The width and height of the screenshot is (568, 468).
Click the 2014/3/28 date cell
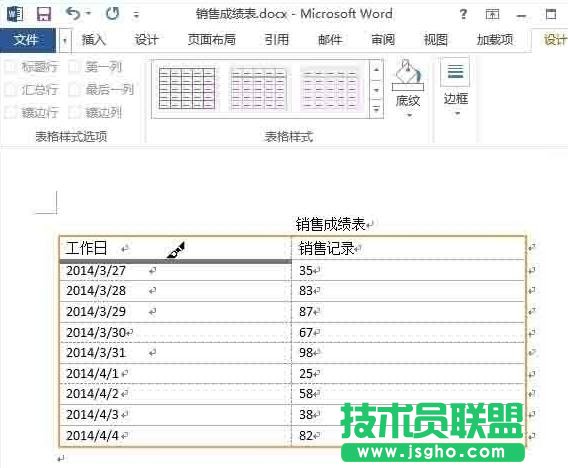[x=175, y=291]
